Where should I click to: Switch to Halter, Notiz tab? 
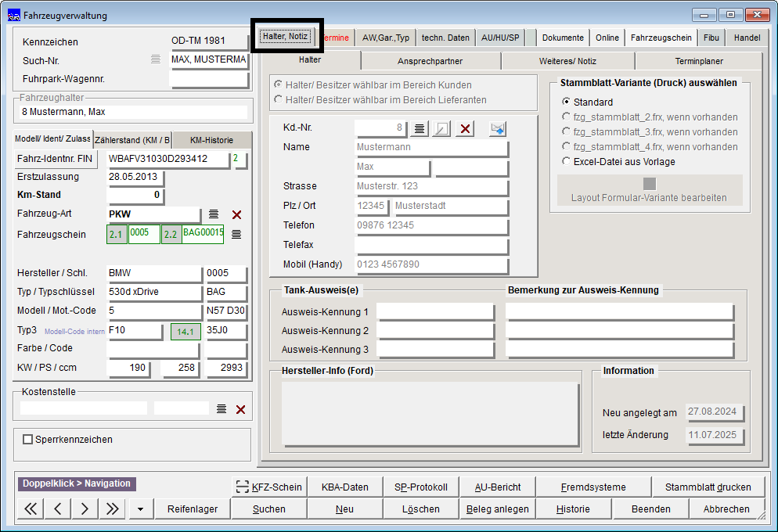[x=286, y=36]
